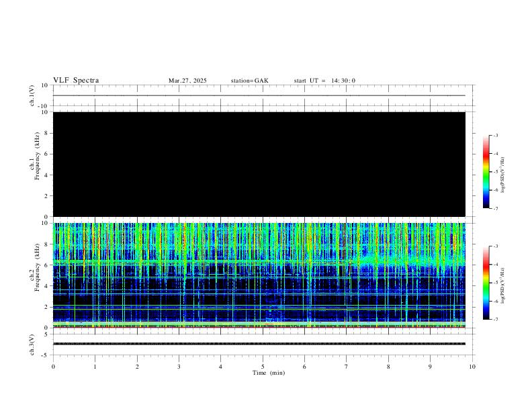The height and width of the screenshot is (411, 532).
Task: Click the "Time (min)" axis label
Action: 269,373
